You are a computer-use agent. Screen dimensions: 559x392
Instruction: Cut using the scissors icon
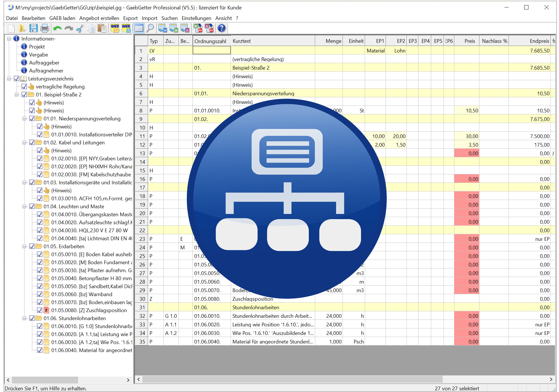pyautogui.click(x=80, y=28)
